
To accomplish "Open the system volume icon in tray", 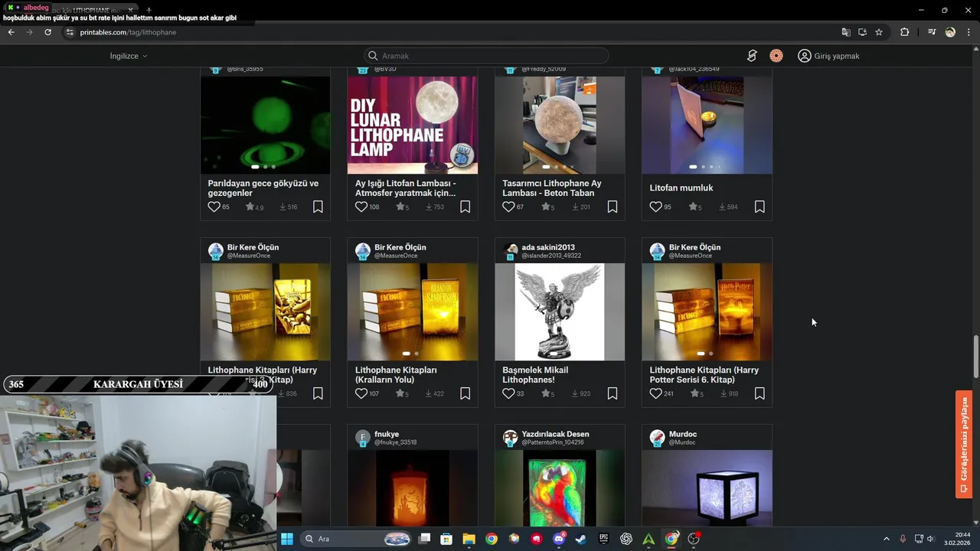I will (930, 539).
